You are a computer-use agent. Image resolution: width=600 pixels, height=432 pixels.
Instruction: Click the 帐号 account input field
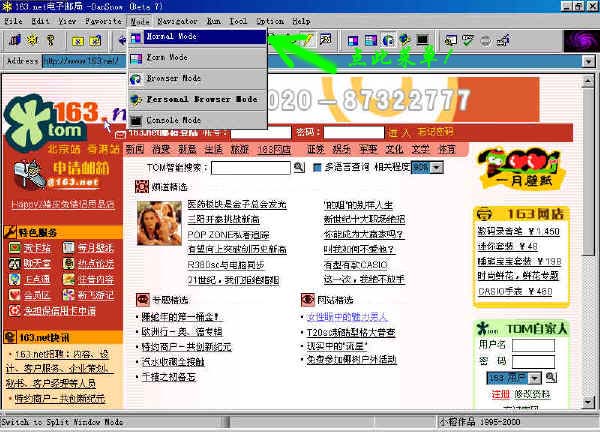(x=261, y=132)
